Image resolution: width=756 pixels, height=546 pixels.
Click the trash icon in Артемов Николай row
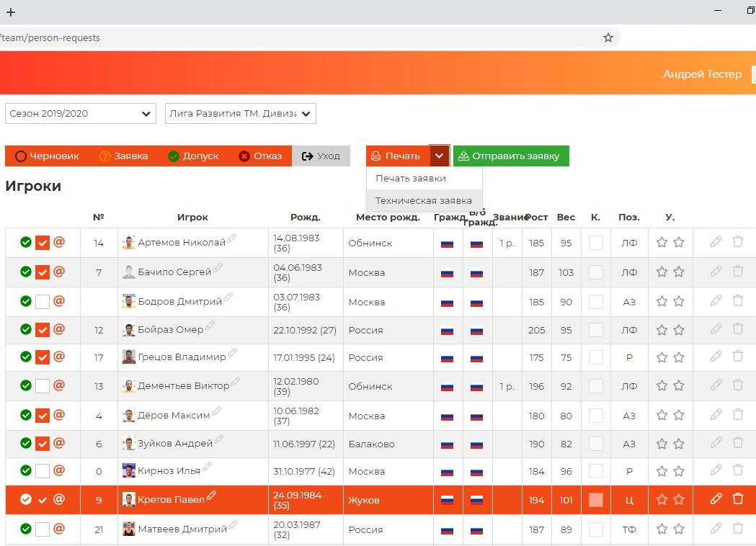click(x=737, y=242)
